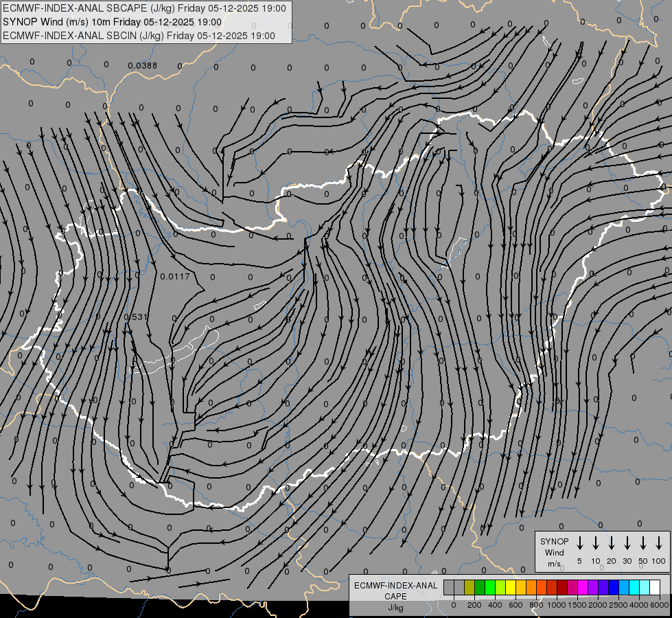Viewport: 672px width, 618px height.
Task: Select the pure yellow CAPE swatch
Action: [511, 587]
